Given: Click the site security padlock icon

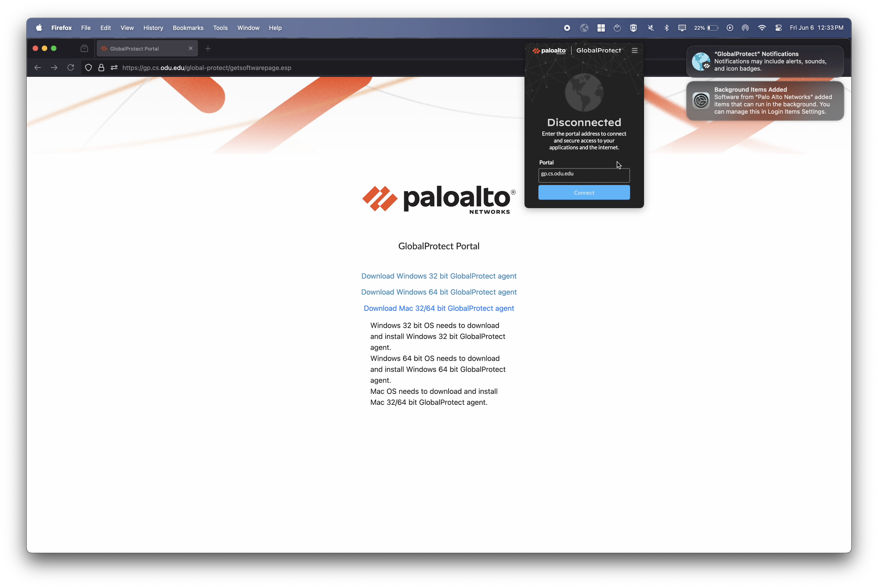Looking at the screenshot, I should click(x=101, y=67).
